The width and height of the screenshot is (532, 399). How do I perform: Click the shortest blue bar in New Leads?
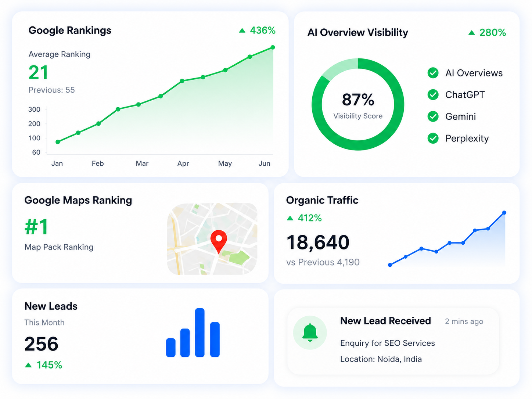[x=171, y=348]
